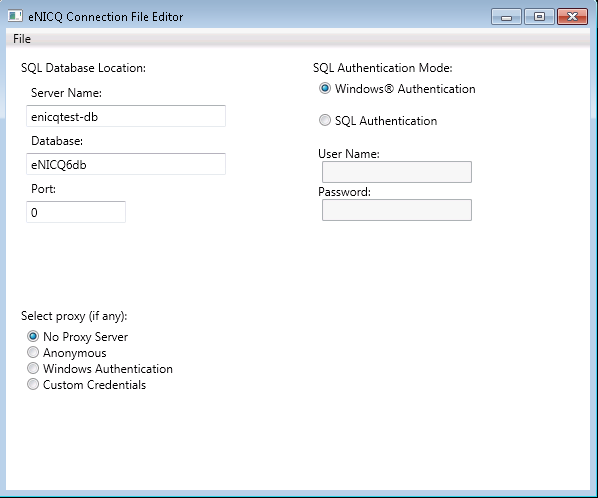
Task: Close the eNICQ Connection File Editor
Action: 572,17
